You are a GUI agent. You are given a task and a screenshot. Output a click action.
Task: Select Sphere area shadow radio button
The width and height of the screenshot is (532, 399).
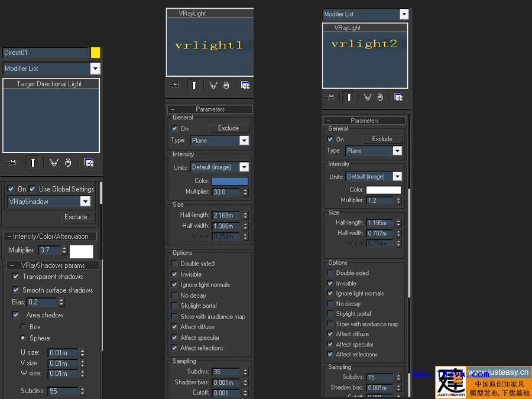pos(22,338)
